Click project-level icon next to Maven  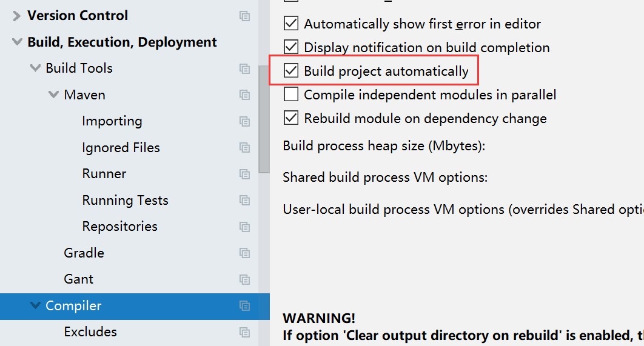pos(244,95)
